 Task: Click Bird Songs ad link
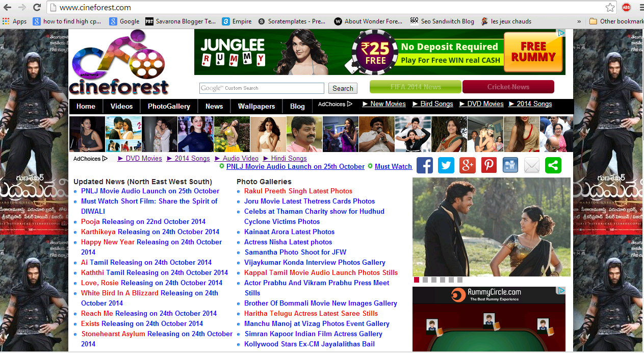tap(432, 104)
